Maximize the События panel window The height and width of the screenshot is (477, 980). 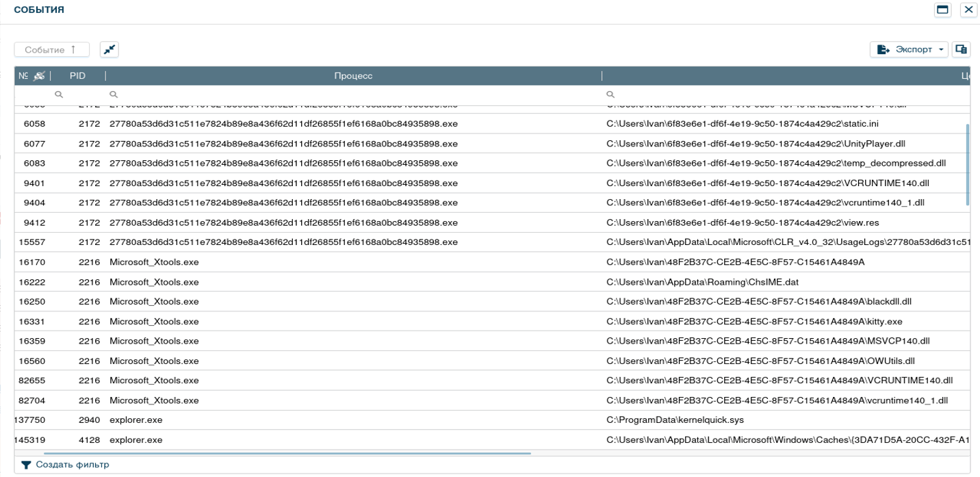point(942,10)
